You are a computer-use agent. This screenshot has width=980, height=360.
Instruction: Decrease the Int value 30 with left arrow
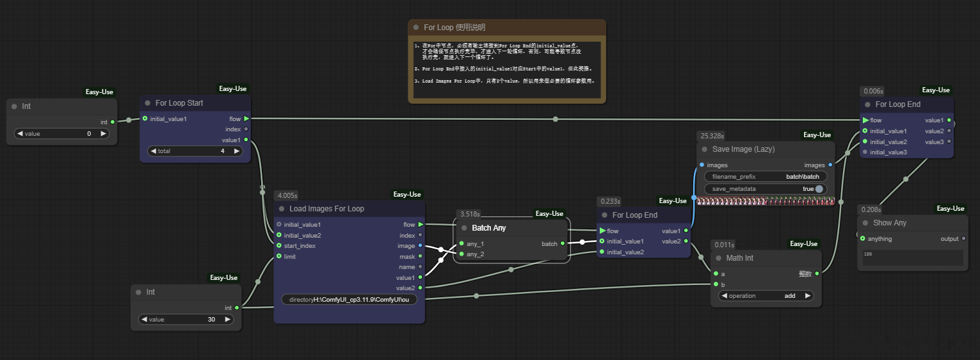tap(145, 319)
